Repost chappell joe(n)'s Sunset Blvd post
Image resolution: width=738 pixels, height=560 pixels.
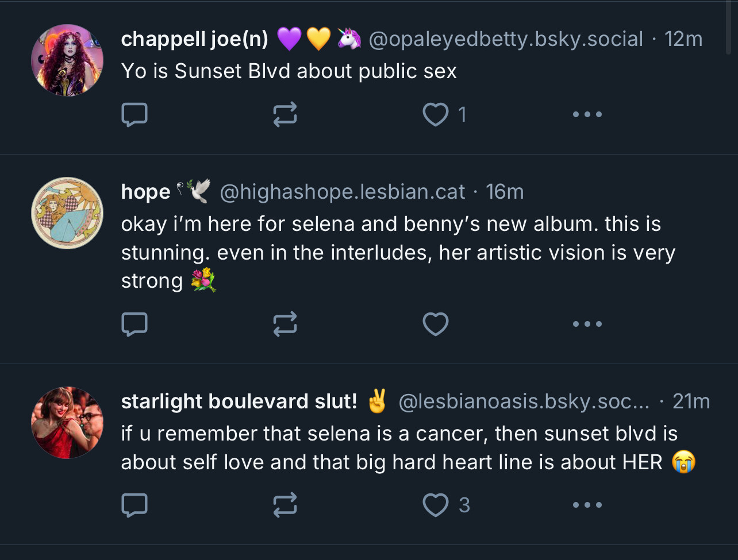coord(285,114)
